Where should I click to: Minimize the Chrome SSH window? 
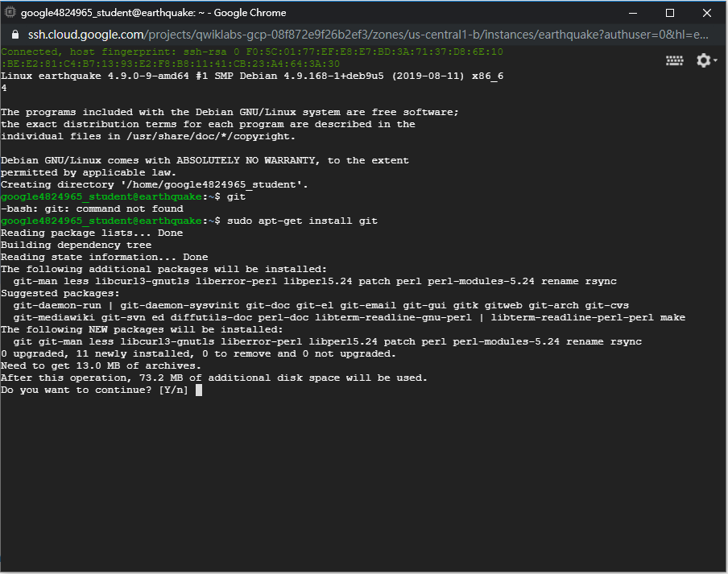(632, 13)
